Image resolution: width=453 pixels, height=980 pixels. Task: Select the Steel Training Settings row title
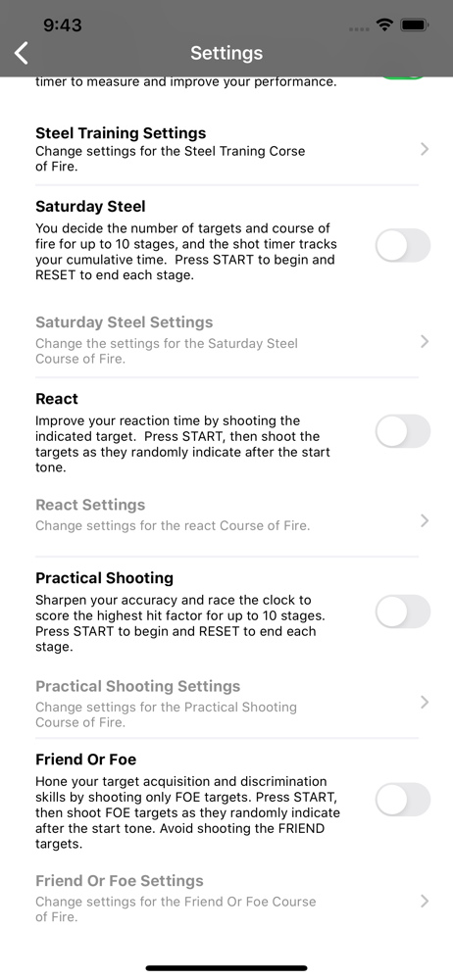point(121,133)
